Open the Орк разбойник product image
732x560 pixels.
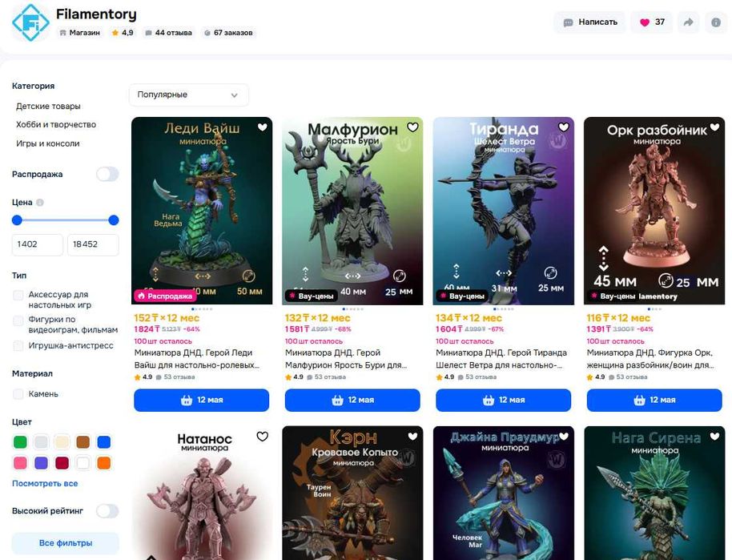click(x=654, y=211)
